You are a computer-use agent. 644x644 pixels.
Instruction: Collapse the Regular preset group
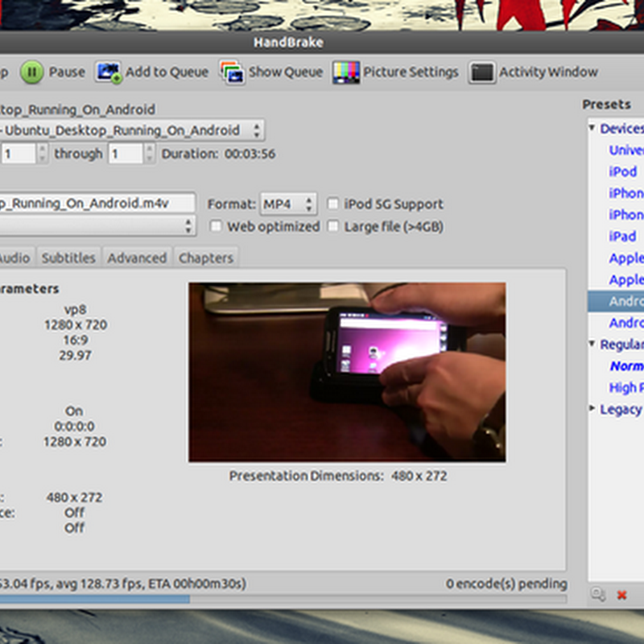[x=592, y=344]
